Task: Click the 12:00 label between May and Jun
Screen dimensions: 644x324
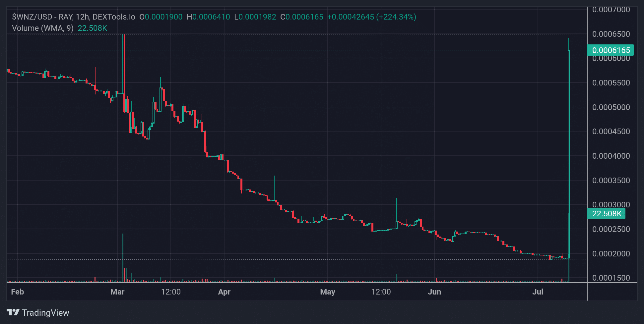Action: click(381, 292)
